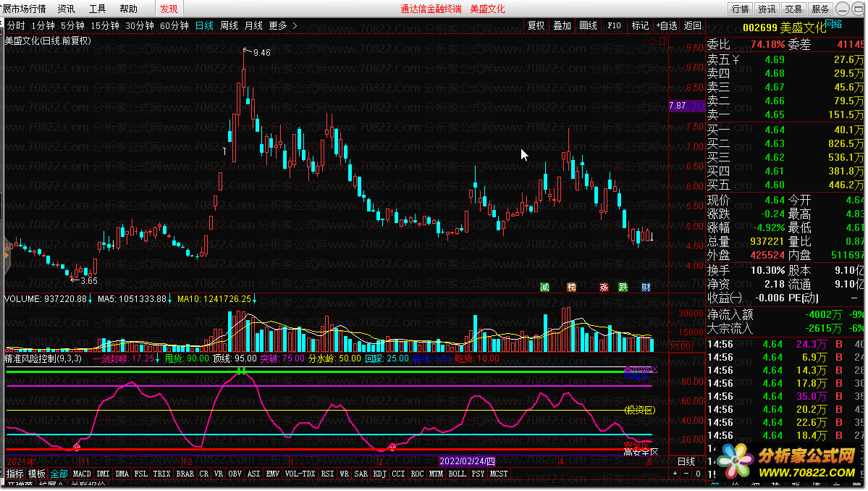The height and width of the screenshot is (491, 868).
Task: Click the X100 volume scale label
Action: pos(681,346)
